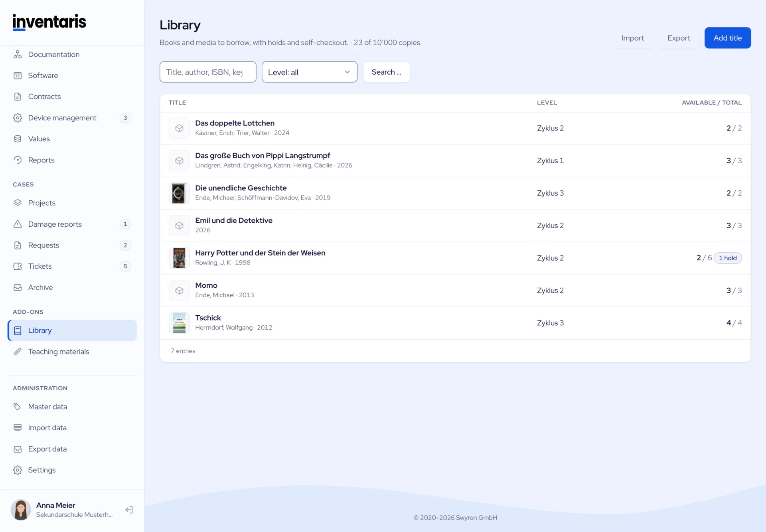The width and height of the screenshot is (766, 532).
Task: Open the Tickets menu entry
Action: point(72,266)
